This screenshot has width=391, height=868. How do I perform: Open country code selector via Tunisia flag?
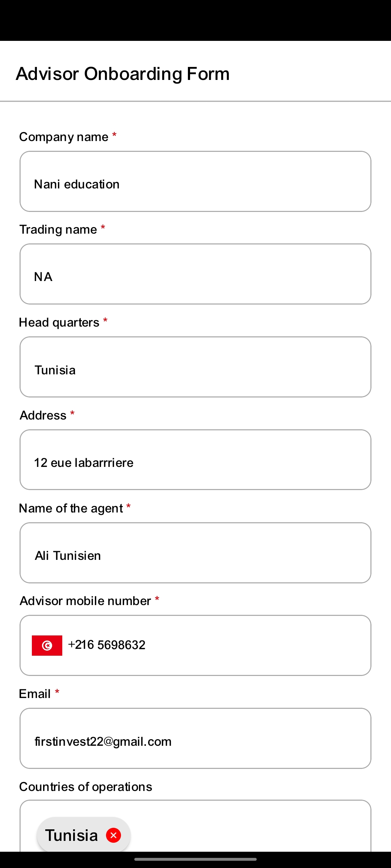pos(47,646)
